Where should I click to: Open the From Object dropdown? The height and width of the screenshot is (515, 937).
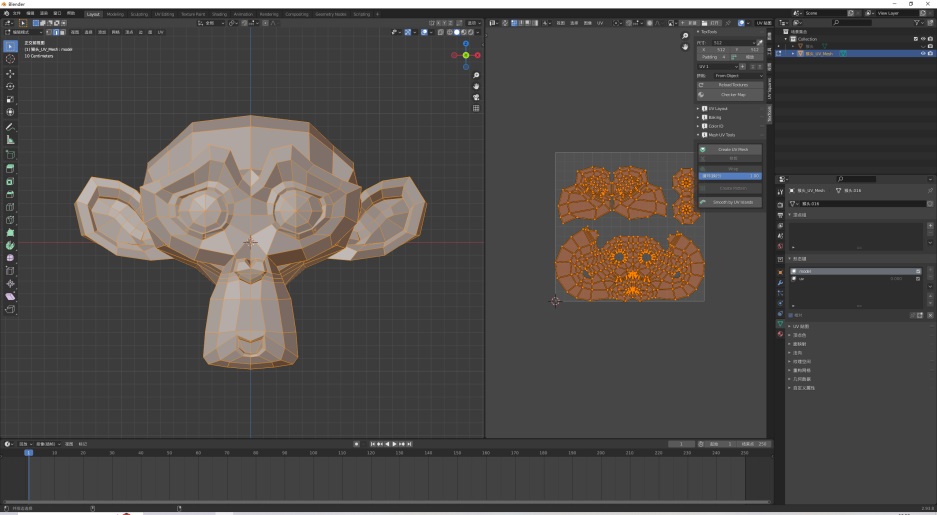pyautogui.click(x=740, y=76)
